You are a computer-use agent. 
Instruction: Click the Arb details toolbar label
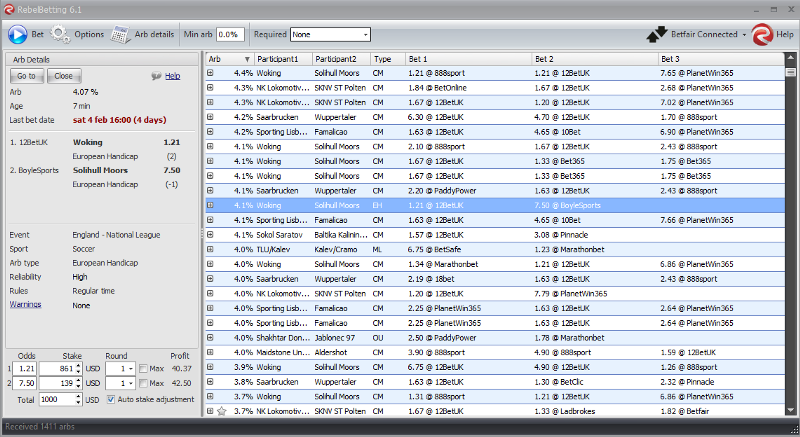[154, 34]
